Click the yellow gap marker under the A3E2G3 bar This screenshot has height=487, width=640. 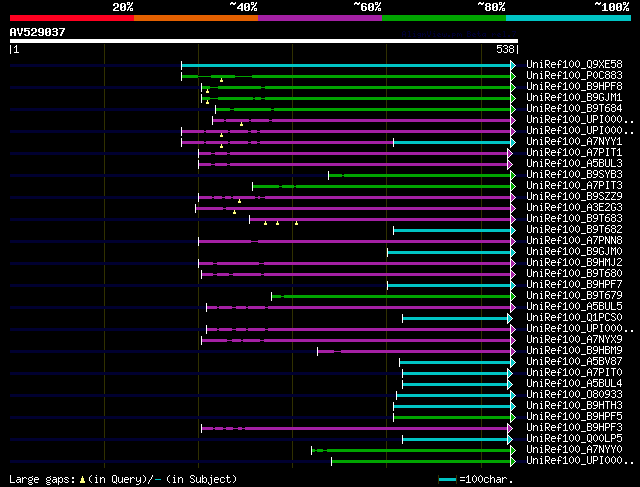234,212
